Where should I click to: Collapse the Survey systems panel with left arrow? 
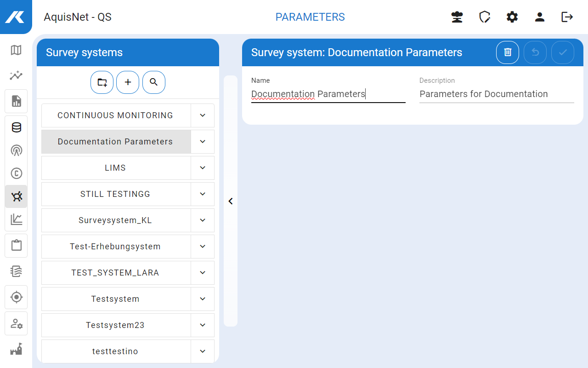point(231,201)
